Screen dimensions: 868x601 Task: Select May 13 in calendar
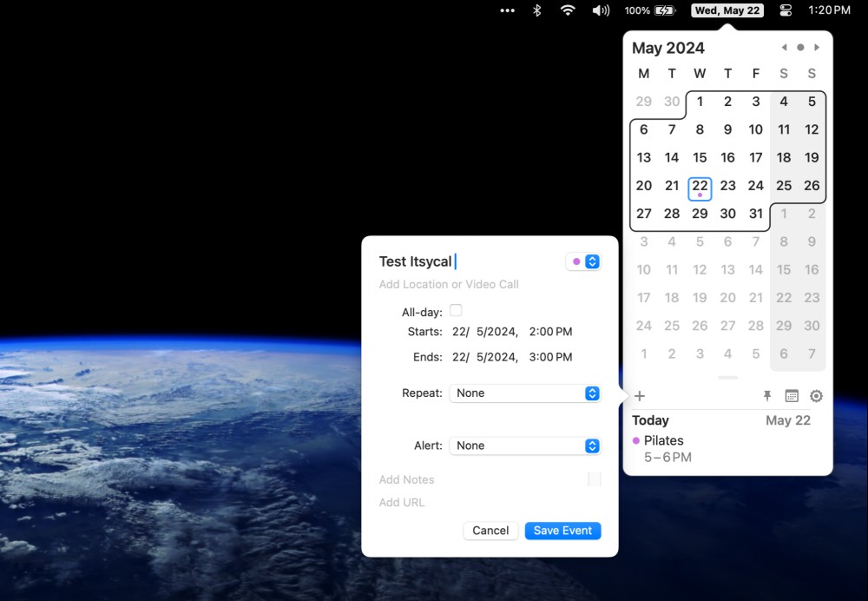[644, 158]
